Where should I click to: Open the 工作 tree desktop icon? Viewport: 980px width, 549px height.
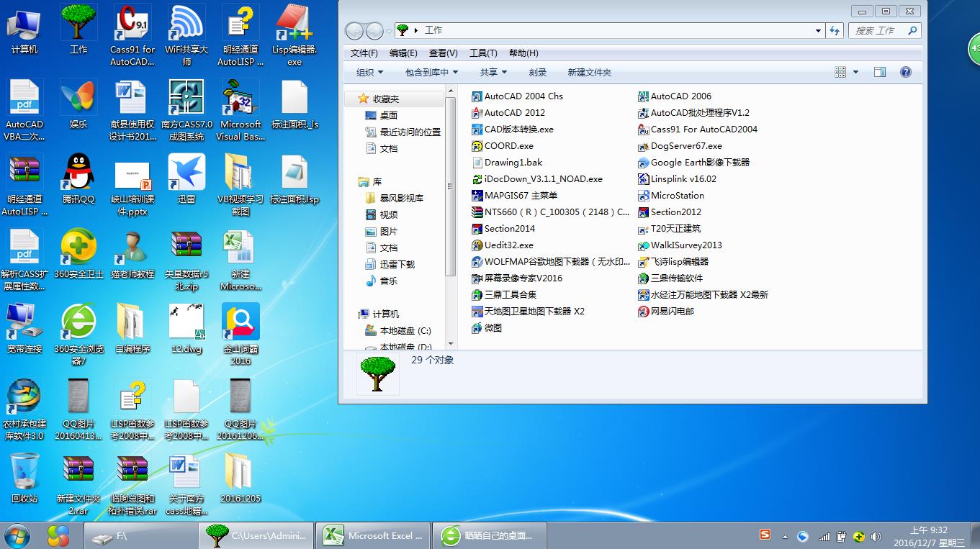point(78,27)
